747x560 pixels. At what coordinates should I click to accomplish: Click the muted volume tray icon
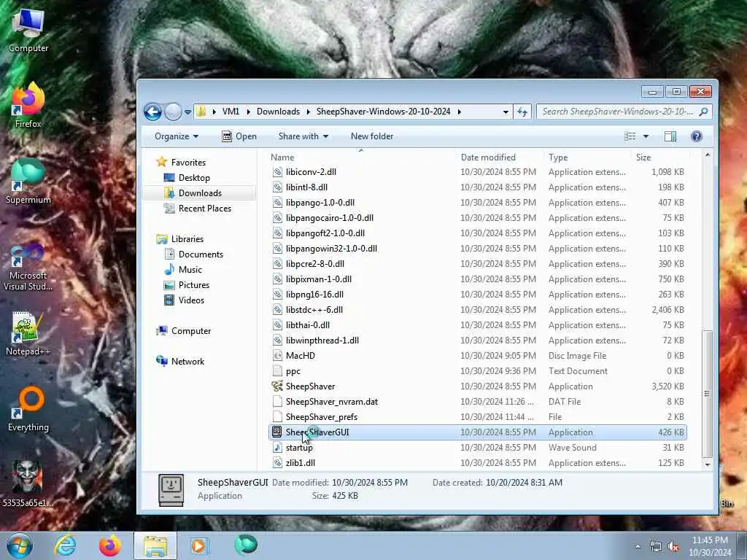[673, 547]
